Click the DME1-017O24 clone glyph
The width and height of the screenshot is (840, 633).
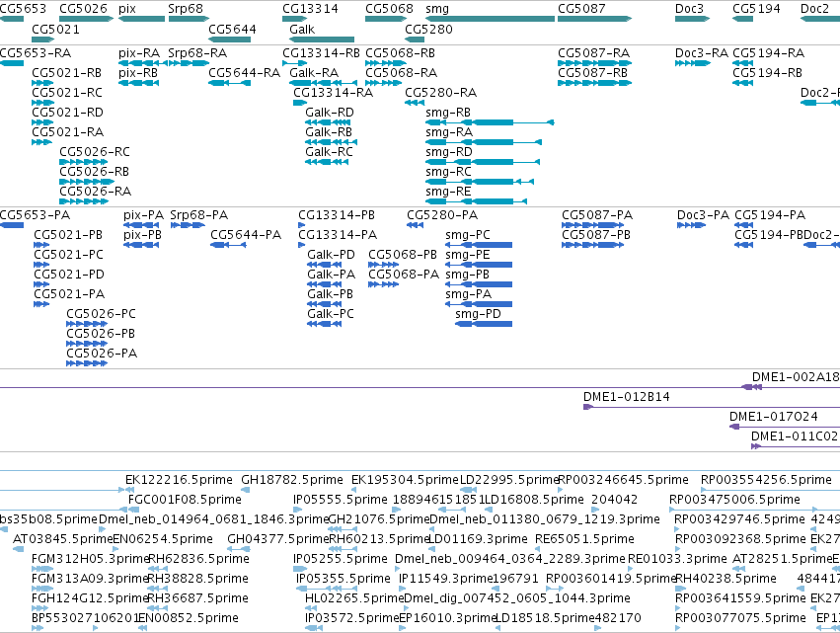[x=785, y=427]
